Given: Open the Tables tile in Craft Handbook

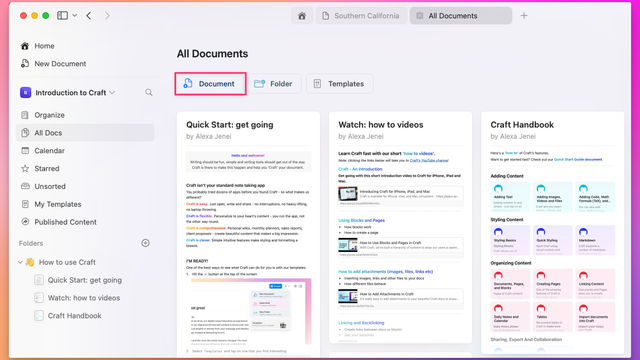Looking at the screenshot, I should (x=553, y=317).
